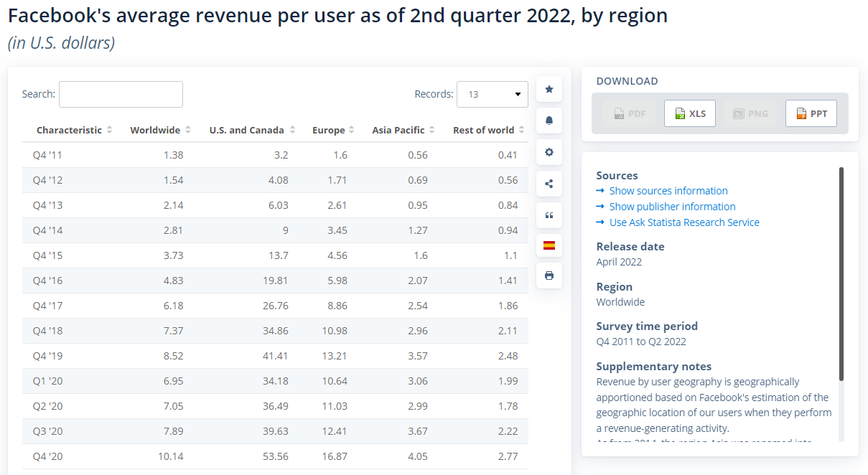
Task: Sort table by Rest of world column
Action: [488, 130]
